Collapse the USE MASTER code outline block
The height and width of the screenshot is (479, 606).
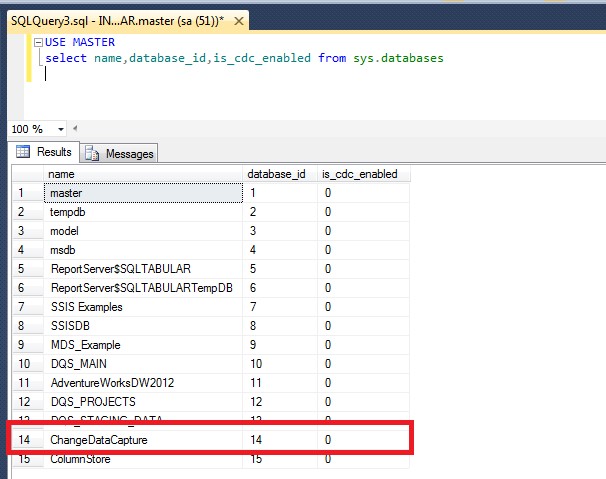tap(37, 43)
